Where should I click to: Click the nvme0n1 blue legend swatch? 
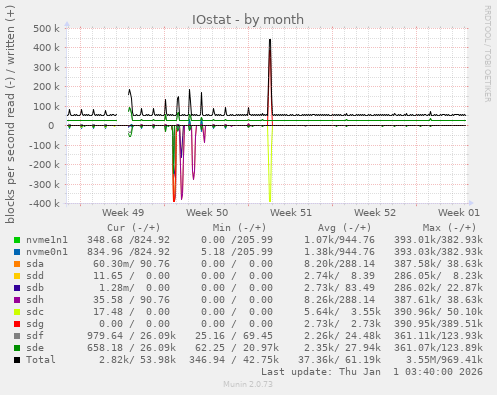coord(17,252)
